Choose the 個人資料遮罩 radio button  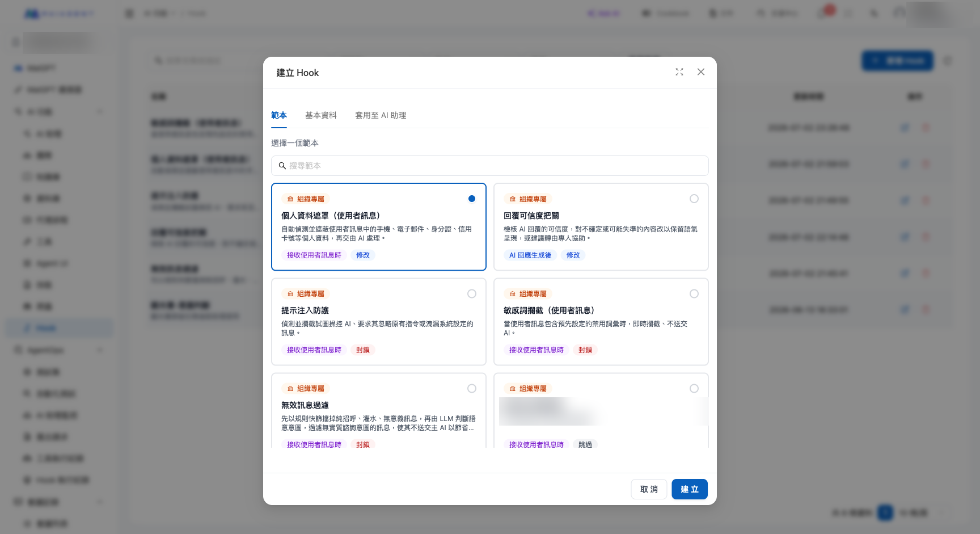click(x=472, y=199)
